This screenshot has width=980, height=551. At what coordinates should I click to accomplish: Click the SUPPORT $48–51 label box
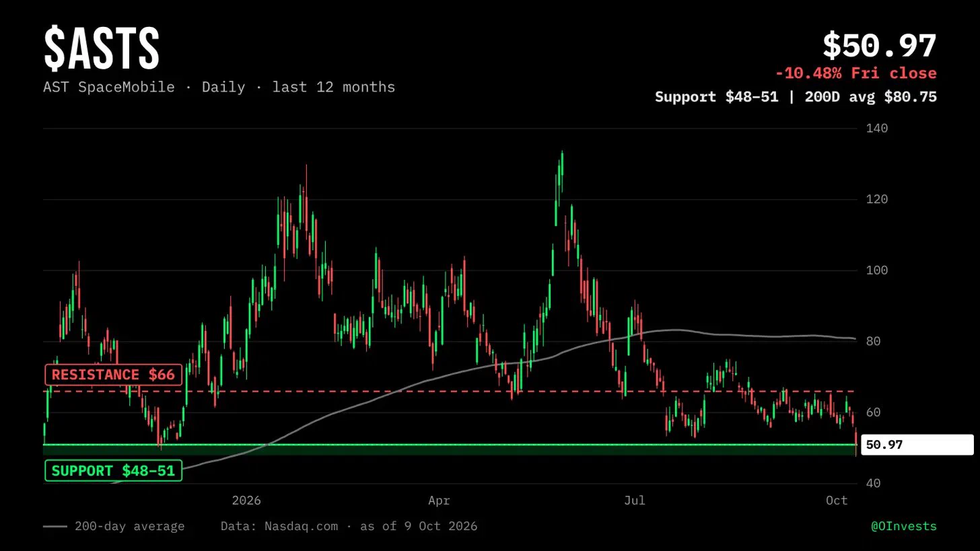tap(113, 471)
